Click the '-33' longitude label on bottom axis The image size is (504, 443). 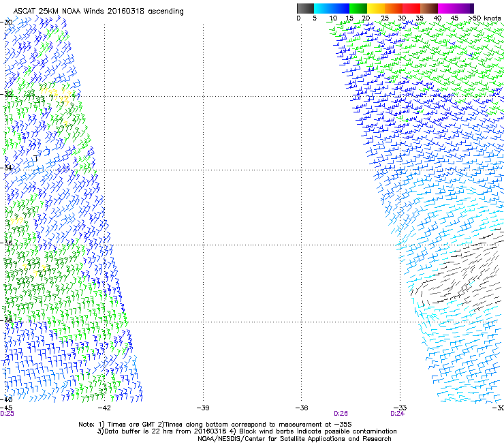400,408
